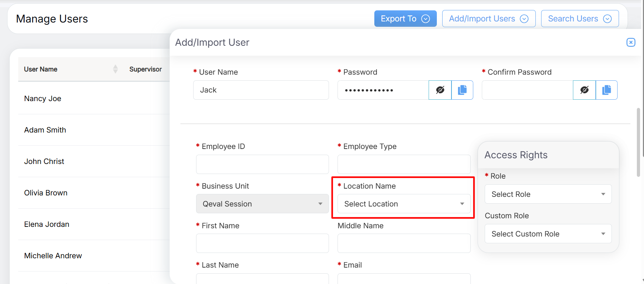The height and width of the screenshot is (284, 644).
Task: Sort the list by User Name column
Action: 115,69
